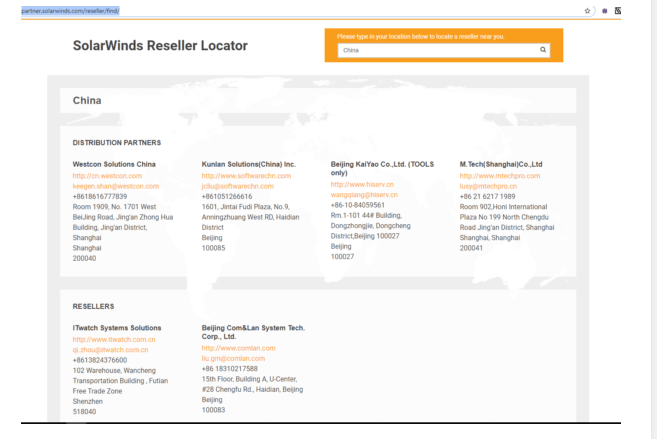Open the http://www.mtechpro.com link
657x439 pixels.
click(500, 176)
